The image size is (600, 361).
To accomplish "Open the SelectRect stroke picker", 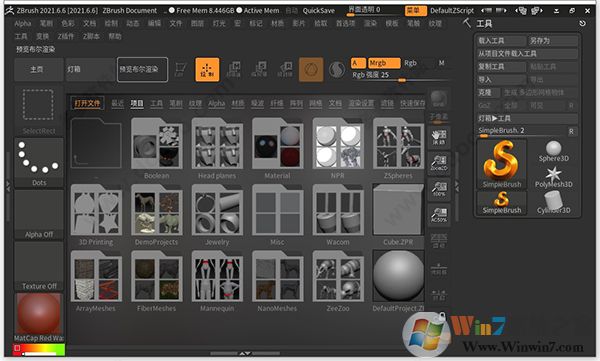I will (38, 109).
